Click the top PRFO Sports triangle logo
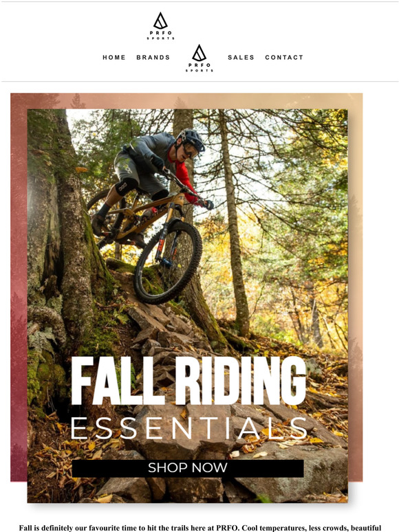This screenshot has height=532, width=399. (x=160, y=26)
